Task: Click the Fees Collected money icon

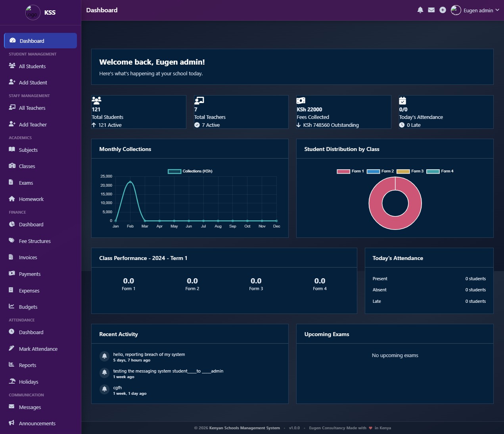Action: [x=301, y=100]
